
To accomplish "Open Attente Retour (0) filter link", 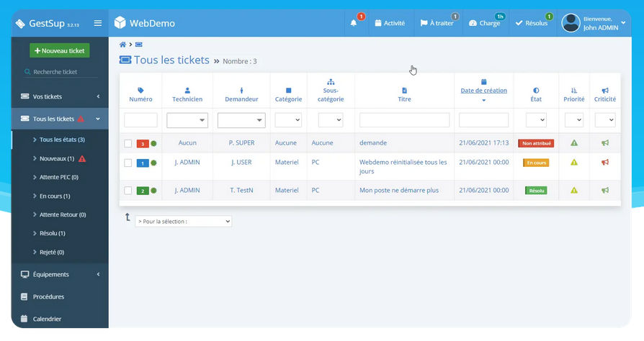I will click(63, 214).
